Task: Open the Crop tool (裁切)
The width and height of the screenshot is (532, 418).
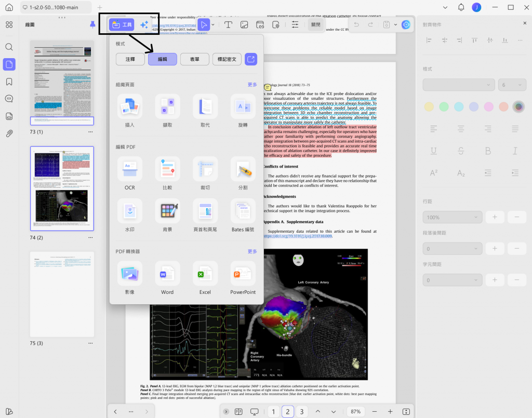Action: click(205, 173)
